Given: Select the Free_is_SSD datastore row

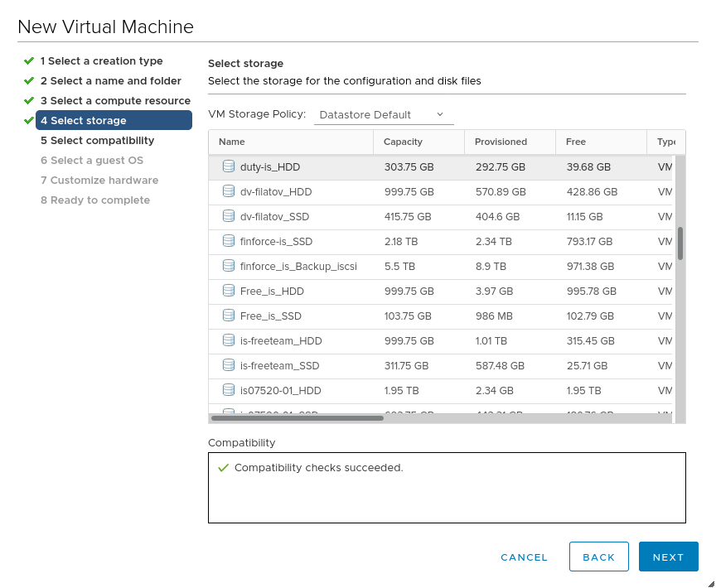Looking at the screenshot, I should tap(270, 316).
